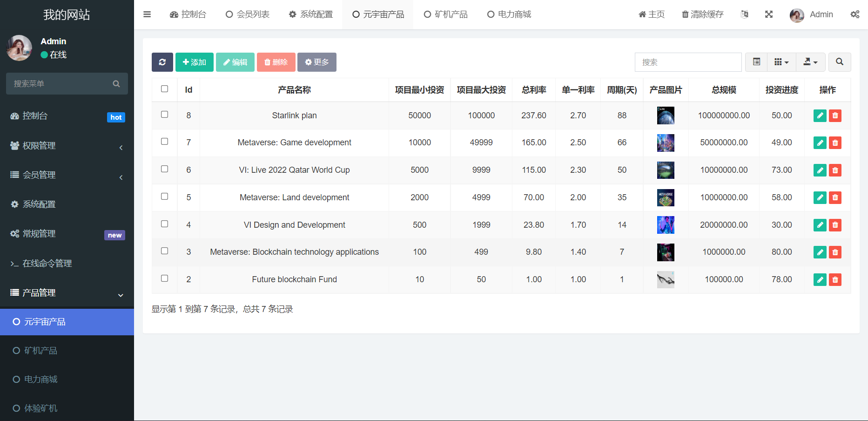Select checkbox for Future blockchain Fund
This screenshot has height=421, width=868.
pos(164,278)
